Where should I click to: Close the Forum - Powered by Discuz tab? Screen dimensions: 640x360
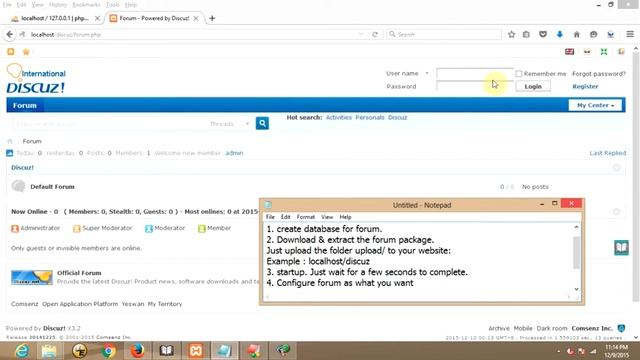click(196, 18)
